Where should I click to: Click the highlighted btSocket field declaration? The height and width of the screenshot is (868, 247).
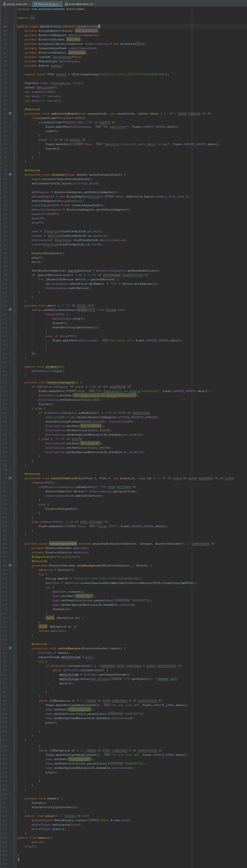tap(73, 39)
